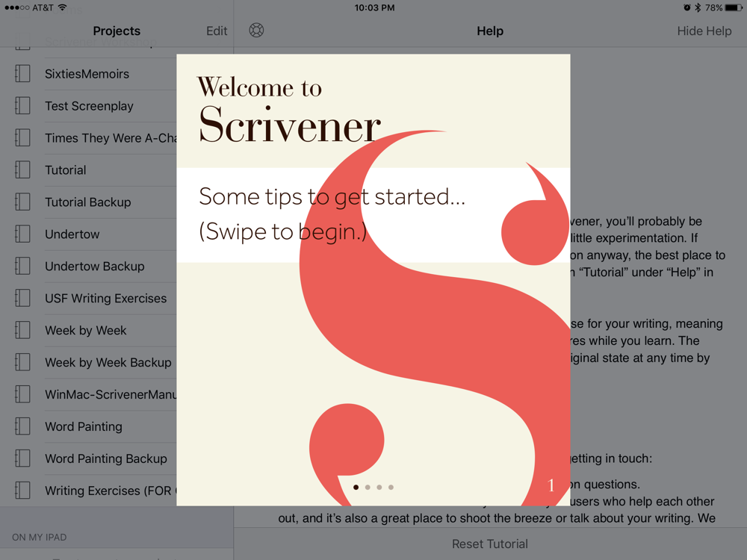Open the "USF Writing Exercises" project
This screenshot has height=560, width=747.
(x=106, y=298)
